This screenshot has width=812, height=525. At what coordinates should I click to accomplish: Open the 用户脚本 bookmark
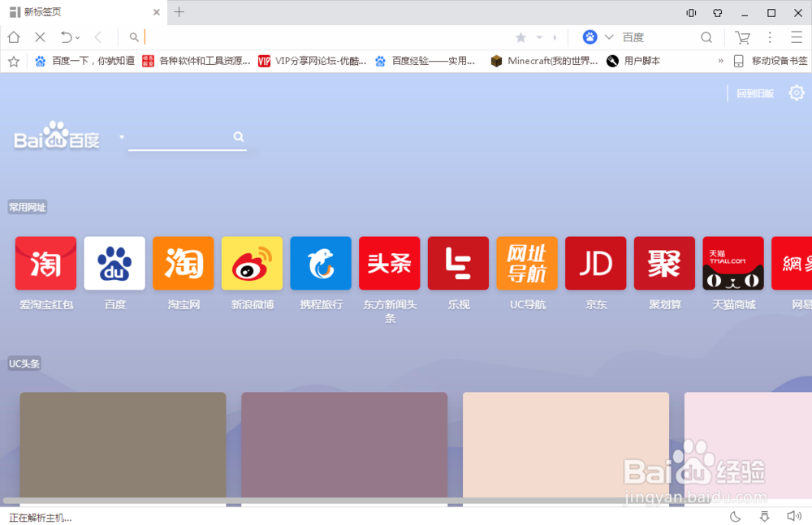pyautogui.click(x=633, y=61)
